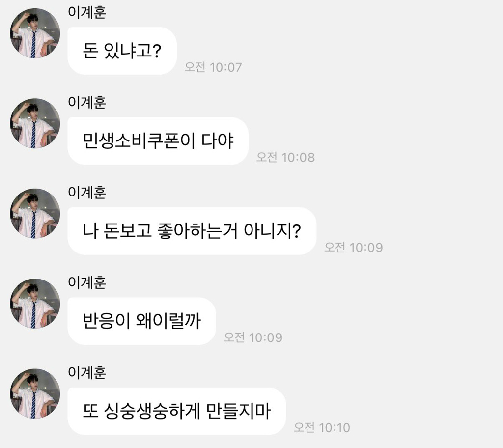The height and width of the screenshot is (448, 503).
Task: Select the "또 싱숭생숭하게 만들지마" message bubble
Action: [x=176, y=411]
